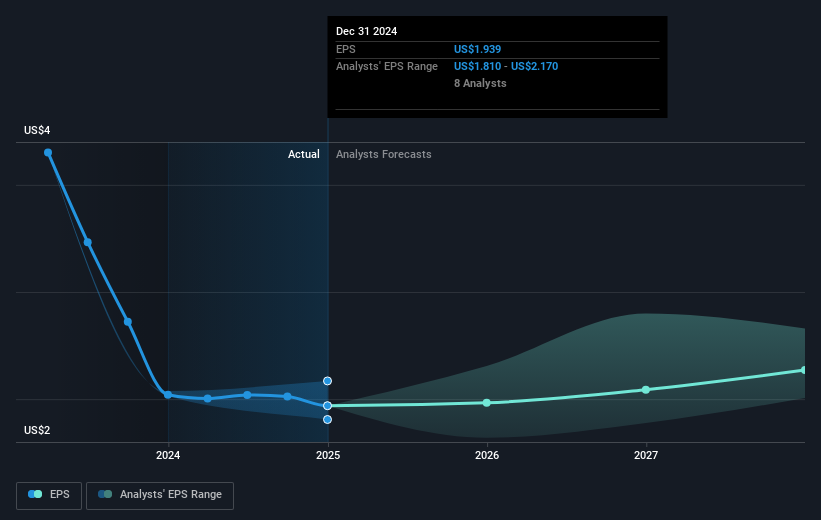Click the US$1.939 EPS value in tooltip

[x=478, y=49]
